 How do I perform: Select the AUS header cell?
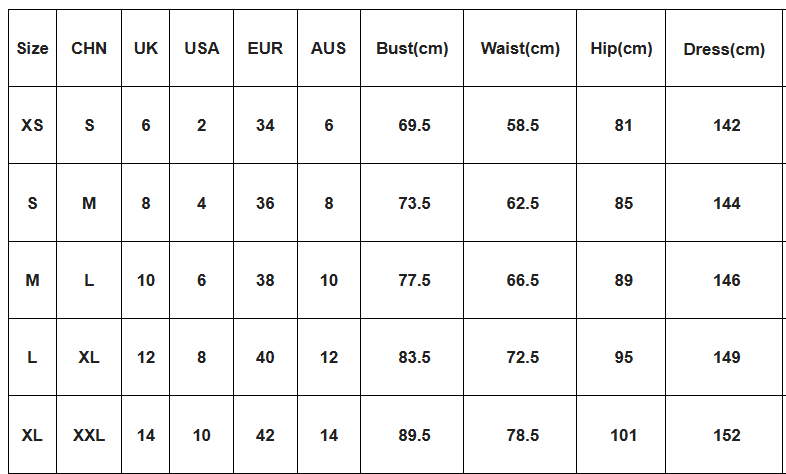[329, 48]
